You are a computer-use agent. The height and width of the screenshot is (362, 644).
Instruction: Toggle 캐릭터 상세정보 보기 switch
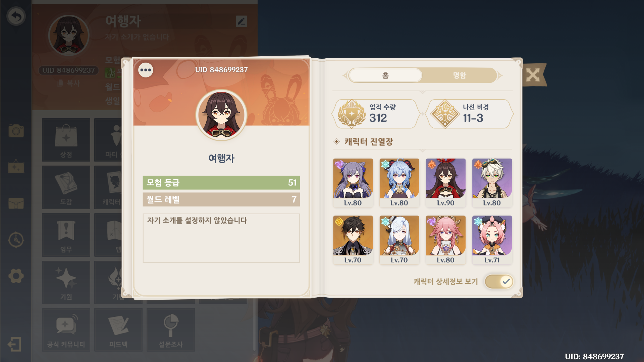(x=499, y=282)
